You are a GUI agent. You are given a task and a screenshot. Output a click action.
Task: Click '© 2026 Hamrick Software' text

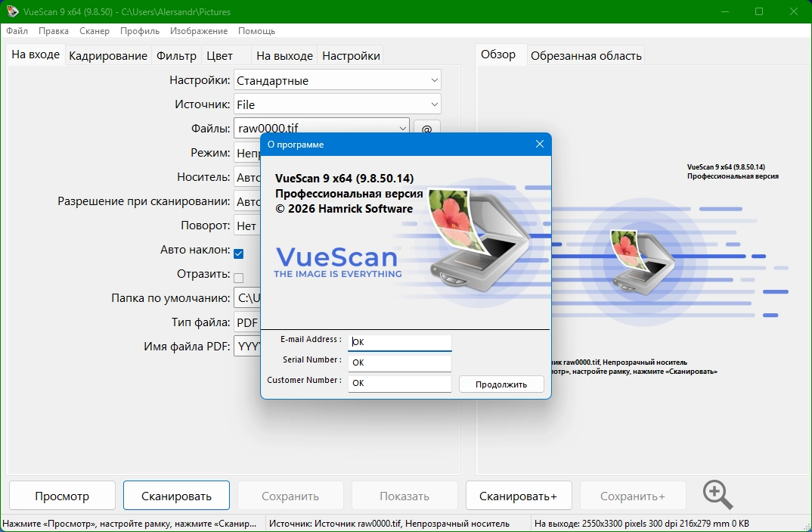(344, 209)
